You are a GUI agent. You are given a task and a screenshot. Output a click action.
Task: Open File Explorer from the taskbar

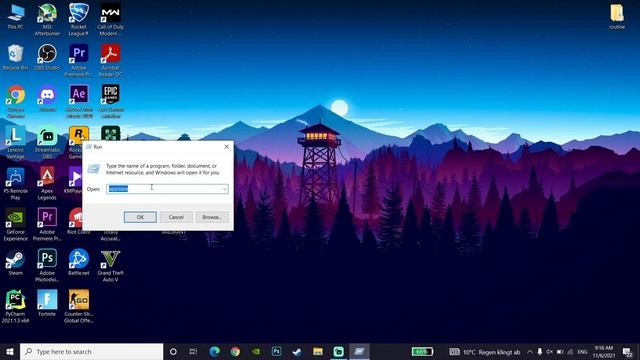tap(318, 351)
